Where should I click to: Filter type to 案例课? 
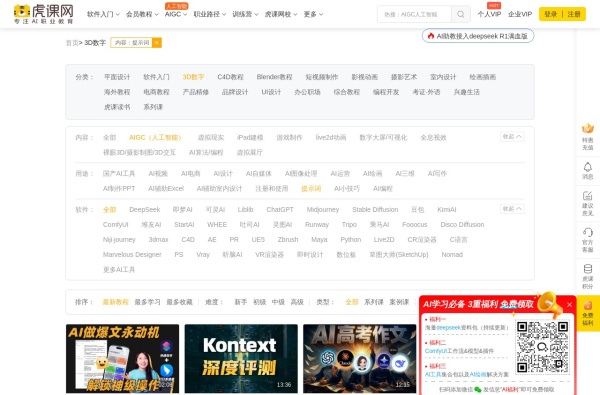[x=399, y=302]
